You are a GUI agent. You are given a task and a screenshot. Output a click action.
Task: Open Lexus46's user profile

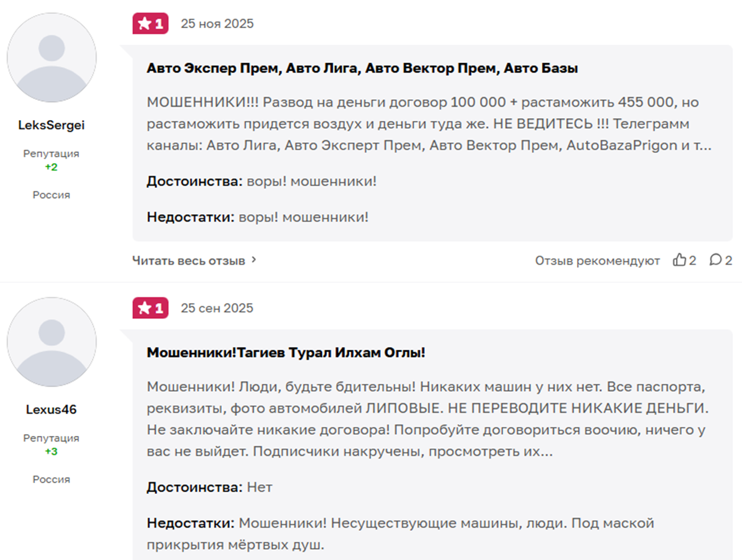click(x=51, y=410)
